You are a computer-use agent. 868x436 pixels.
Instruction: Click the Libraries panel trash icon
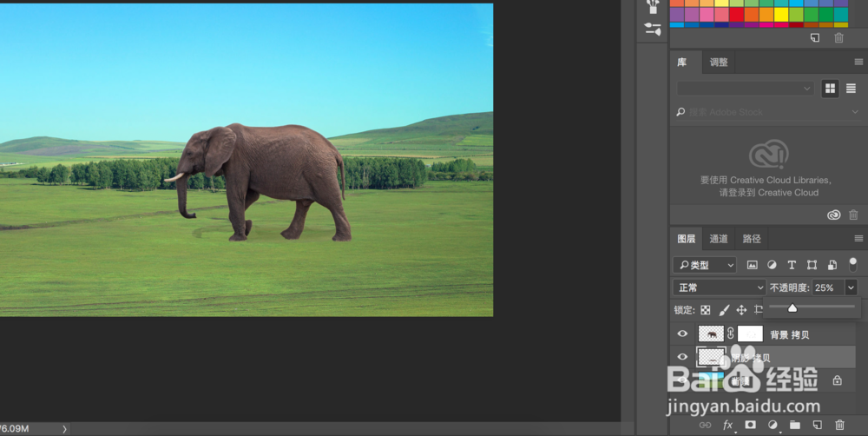(x=853, y=215)
